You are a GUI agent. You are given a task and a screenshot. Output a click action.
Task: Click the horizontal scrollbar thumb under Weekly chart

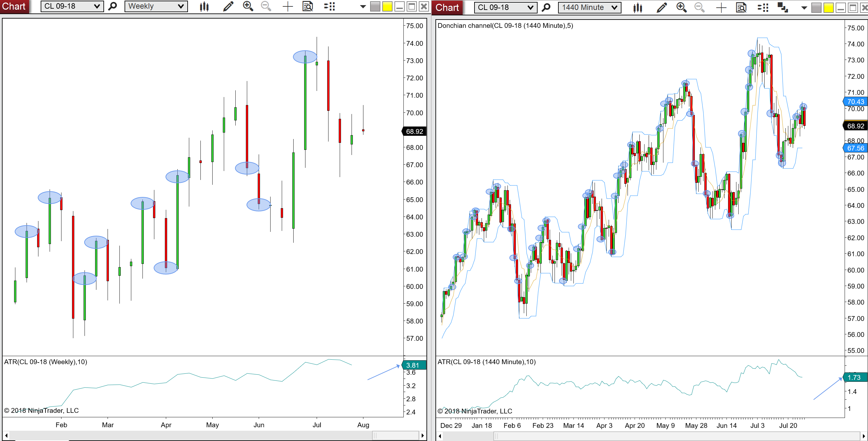(396, 436)
